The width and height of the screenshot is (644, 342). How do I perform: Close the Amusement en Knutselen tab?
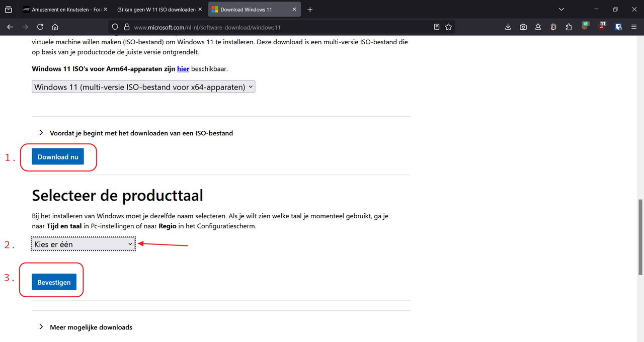click(106, 10)
